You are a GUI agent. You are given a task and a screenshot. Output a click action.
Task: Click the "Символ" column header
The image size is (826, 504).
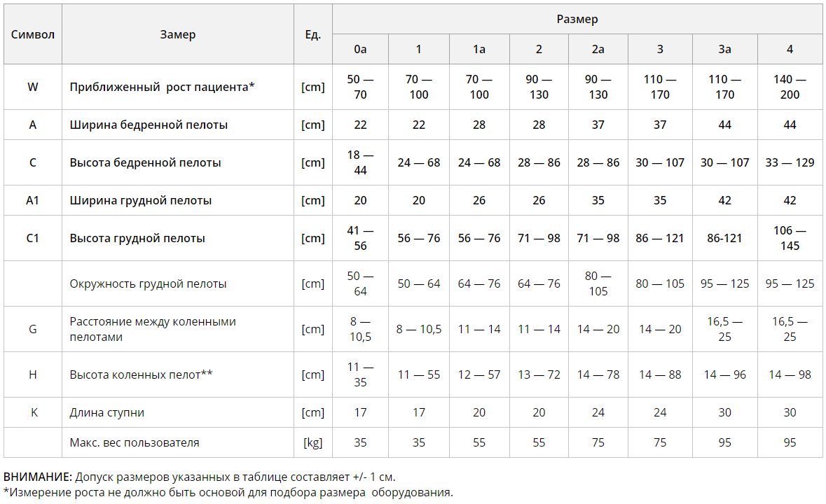click(x=33, y=34)
